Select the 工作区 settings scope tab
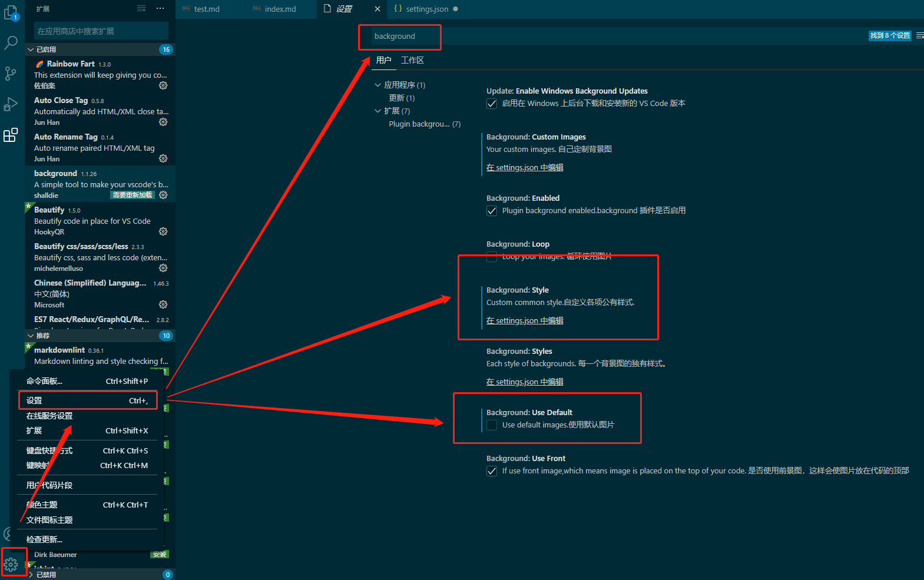 (x=412, y=60)
